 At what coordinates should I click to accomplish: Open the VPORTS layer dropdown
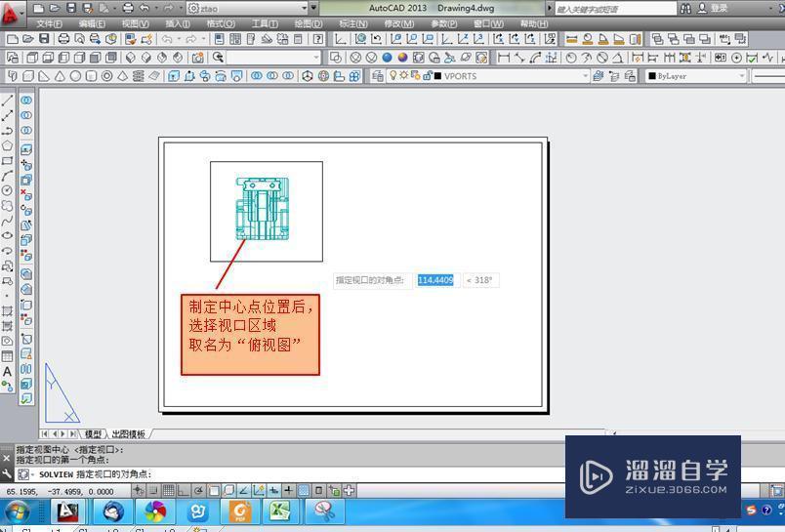tap(585, 76)
